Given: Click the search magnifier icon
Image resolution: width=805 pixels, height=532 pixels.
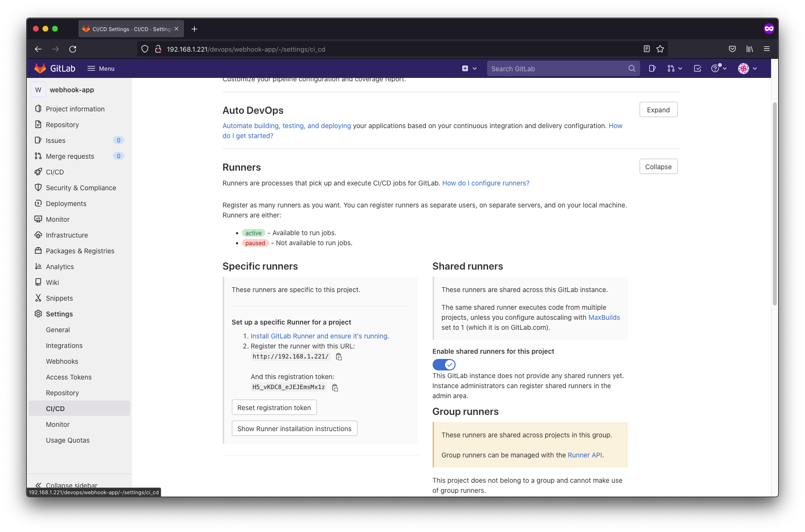Looking at the screenshot, I should (632, 68).
